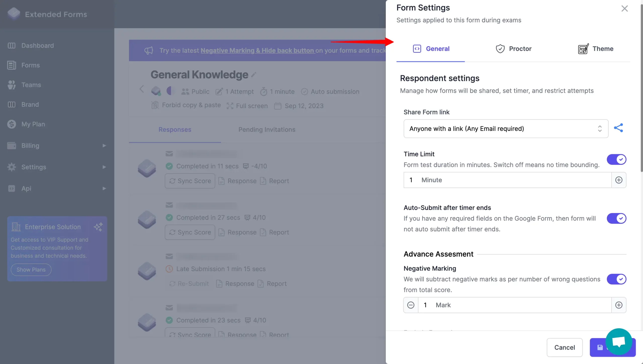Disable Negative Marking

(616, 279)
